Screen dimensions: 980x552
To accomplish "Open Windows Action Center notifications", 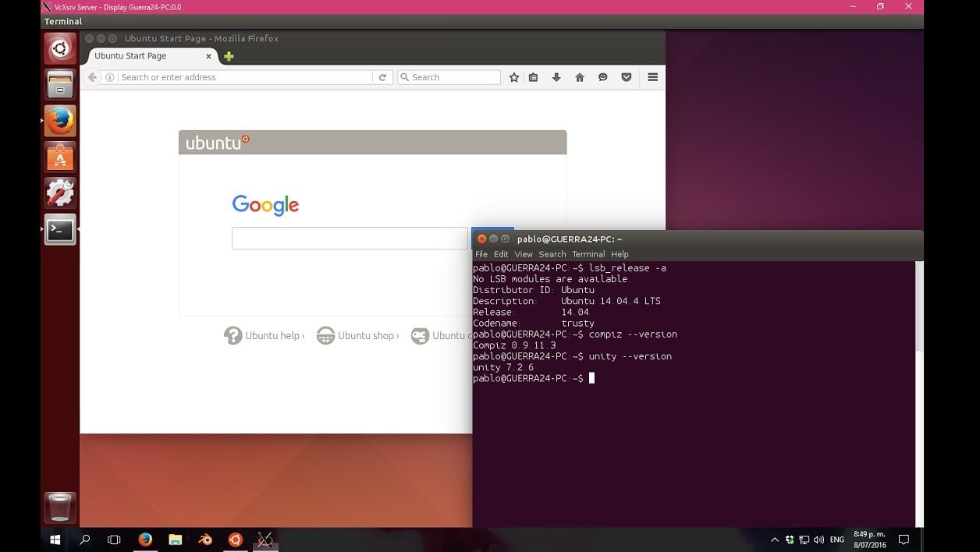I will pos(904,540).
